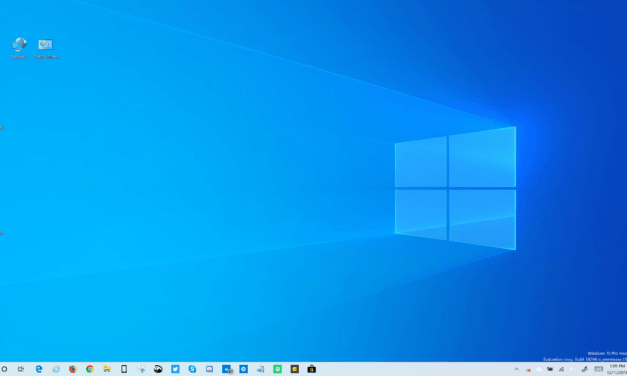Open the Your Phone app icon
The width and height of the screenshot is (627, 376).
[124, 369]
